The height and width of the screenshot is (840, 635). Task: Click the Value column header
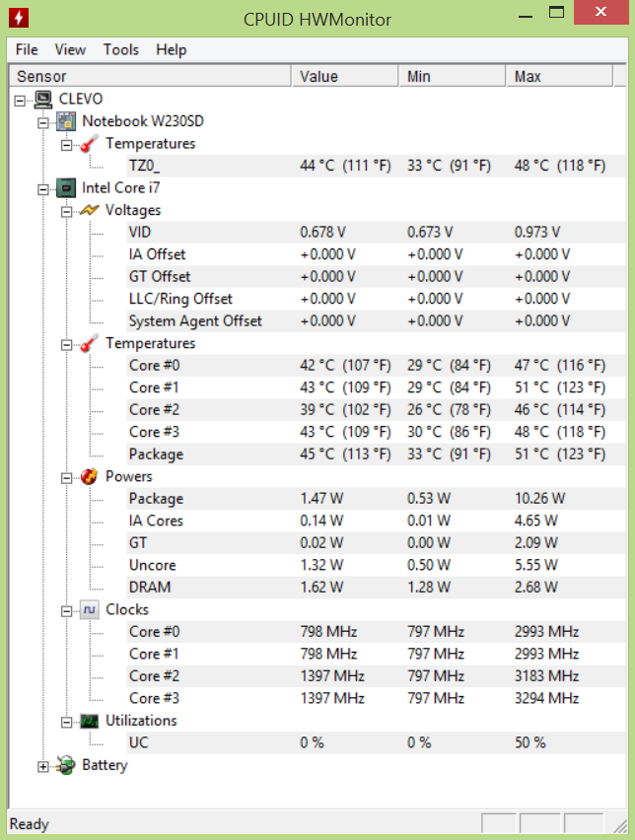tap(345, 77)
